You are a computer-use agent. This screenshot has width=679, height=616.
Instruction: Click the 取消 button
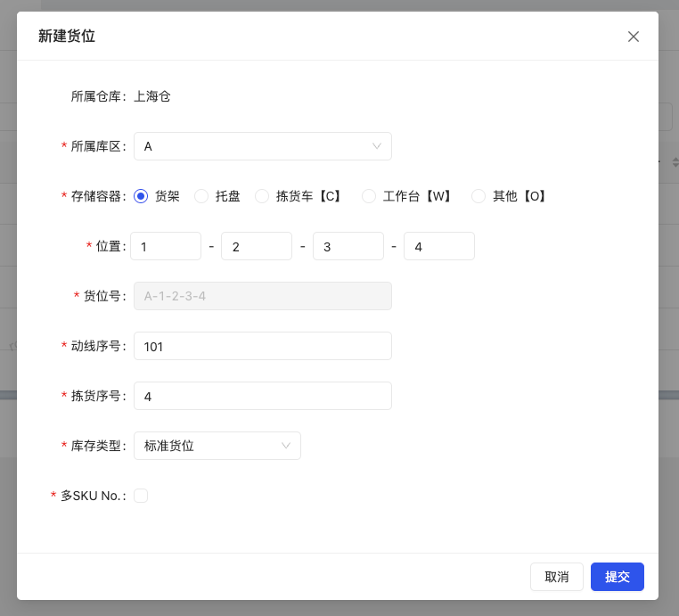tap(557, 577)
